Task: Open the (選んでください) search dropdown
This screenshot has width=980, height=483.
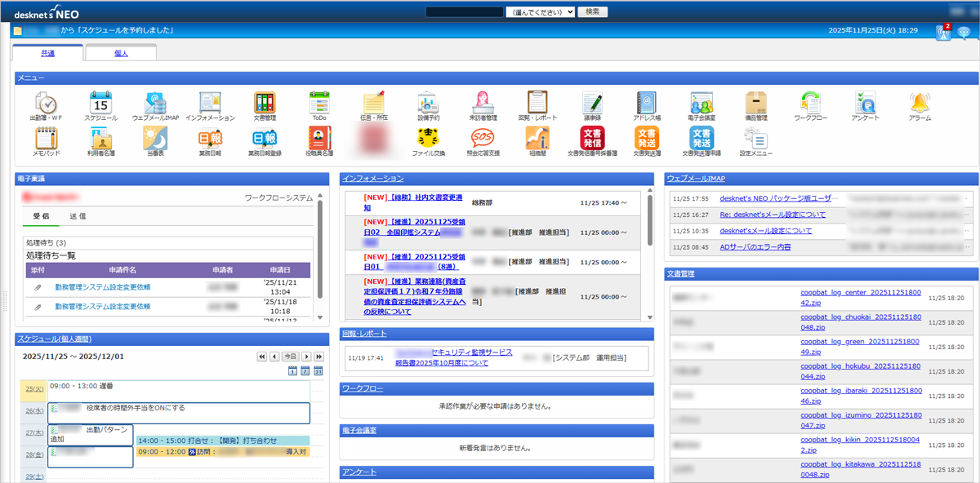Action: (x=540, y=12)
